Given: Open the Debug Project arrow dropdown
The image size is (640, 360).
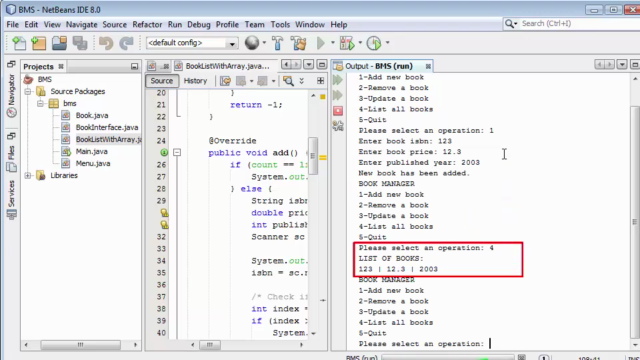Looking at the screenshot, I should (360, 42).
